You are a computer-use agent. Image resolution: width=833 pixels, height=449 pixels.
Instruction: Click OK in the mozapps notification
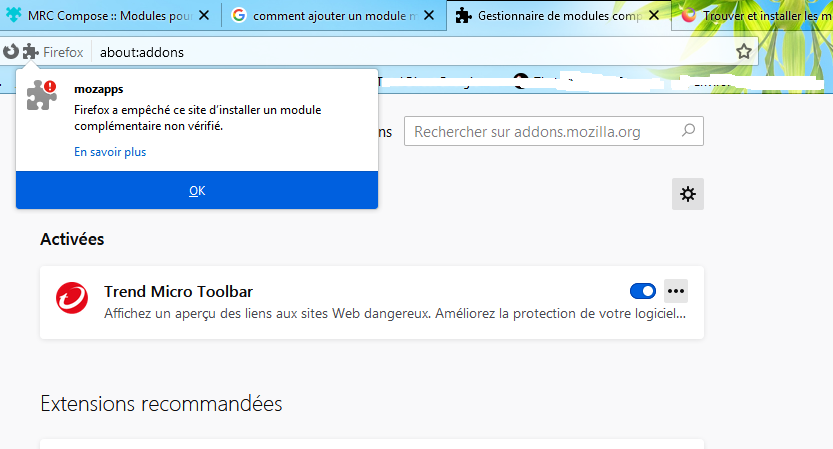click(x=197, y=190)
